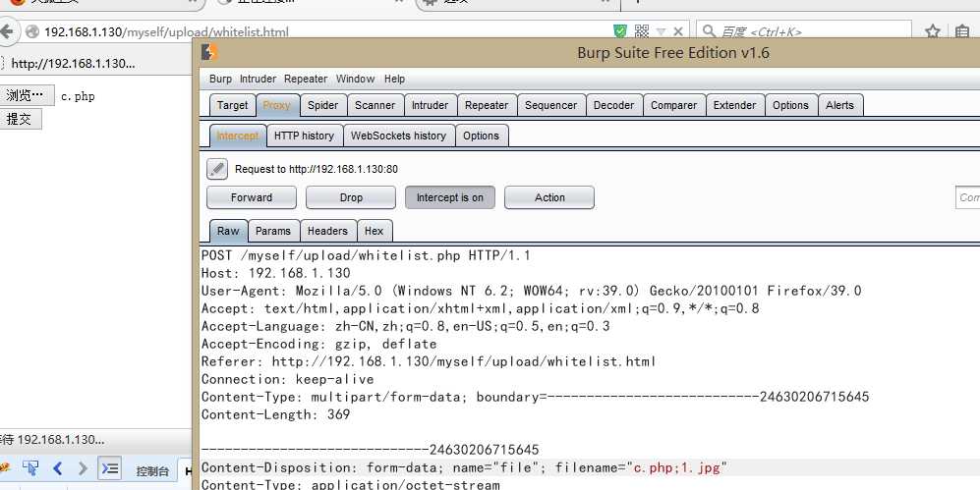This screenshot has height=490, width=980.
Task: Open the Help menu
Action: pos(394,79)
